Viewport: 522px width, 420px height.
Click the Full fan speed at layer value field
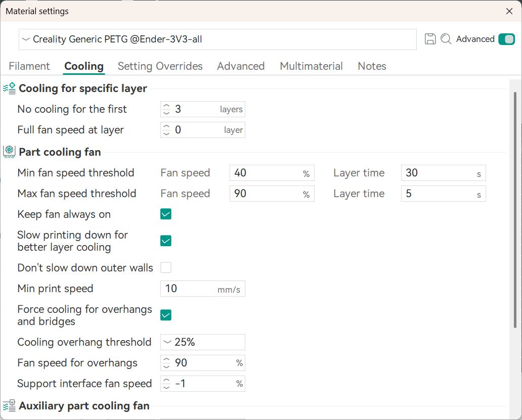pyautogui.click(x=203, y=130)
